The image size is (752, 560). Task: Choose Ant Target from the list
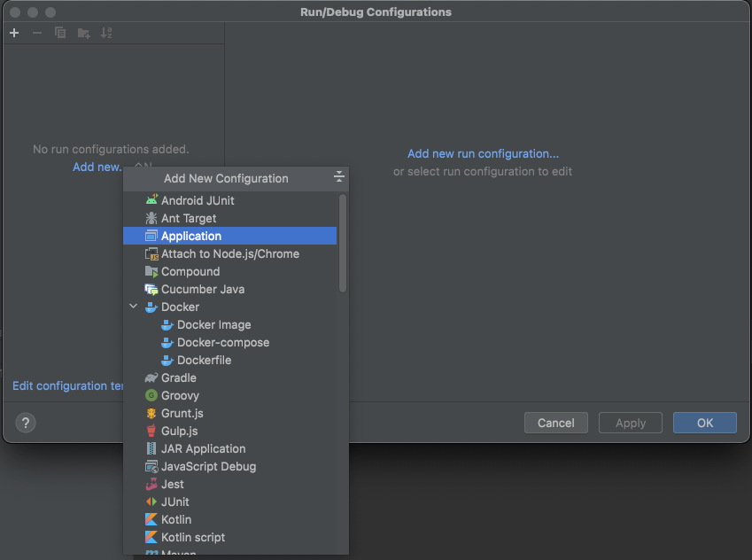click(x=230, y=218)
